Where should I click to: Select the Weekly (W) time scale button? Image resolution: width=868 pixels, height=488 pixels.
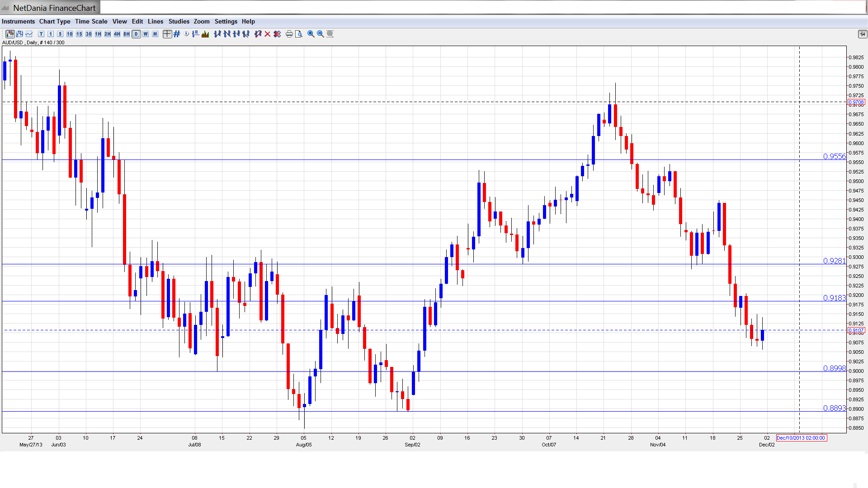coord(146,34)
